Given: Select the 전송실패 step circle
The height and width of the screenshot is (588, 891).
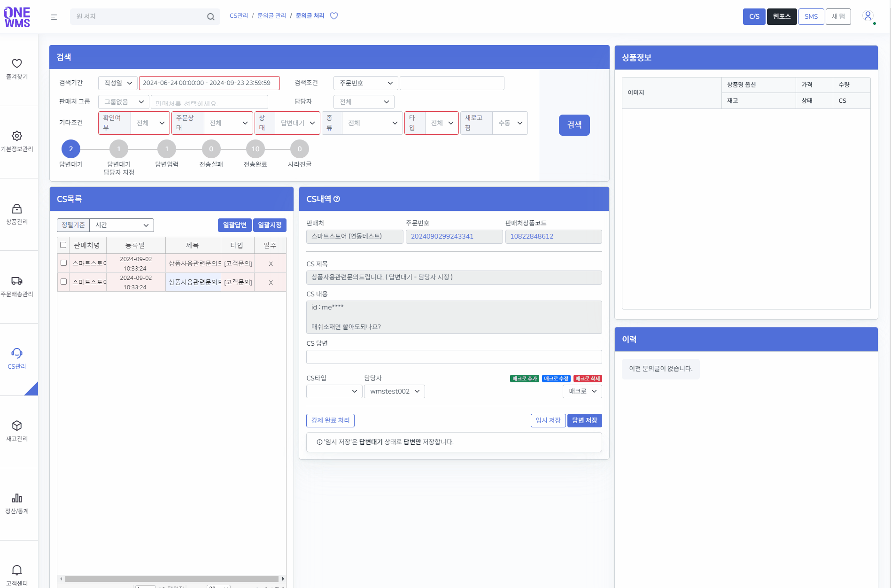Looking at the screenshot, I should 211,149.
